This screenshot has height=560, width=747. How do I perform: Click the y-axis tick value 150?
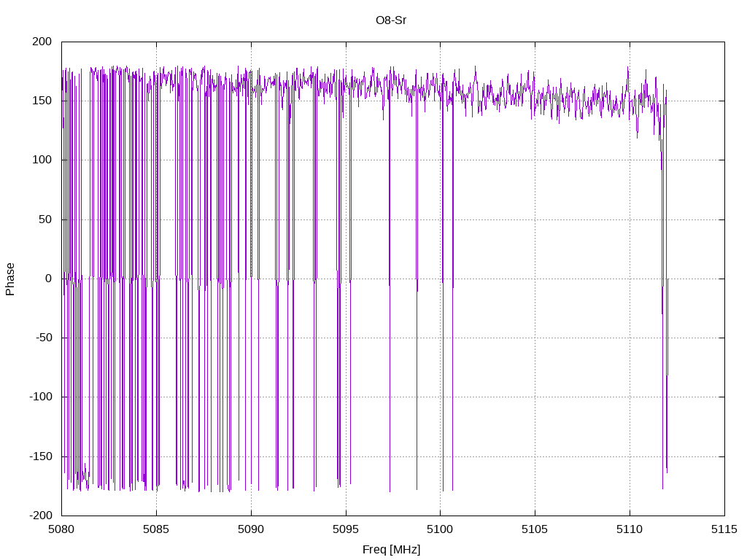(x=42, y=101)
